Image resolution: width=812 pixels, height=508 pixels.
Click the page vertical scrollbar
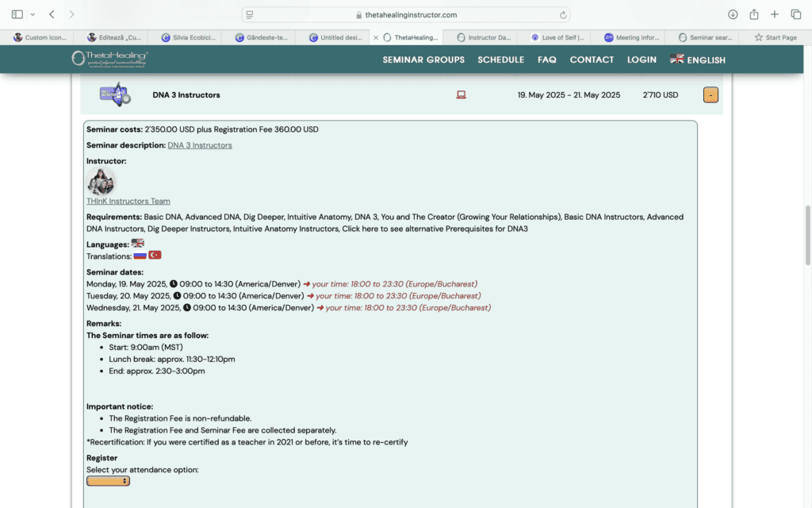(807, 235)
